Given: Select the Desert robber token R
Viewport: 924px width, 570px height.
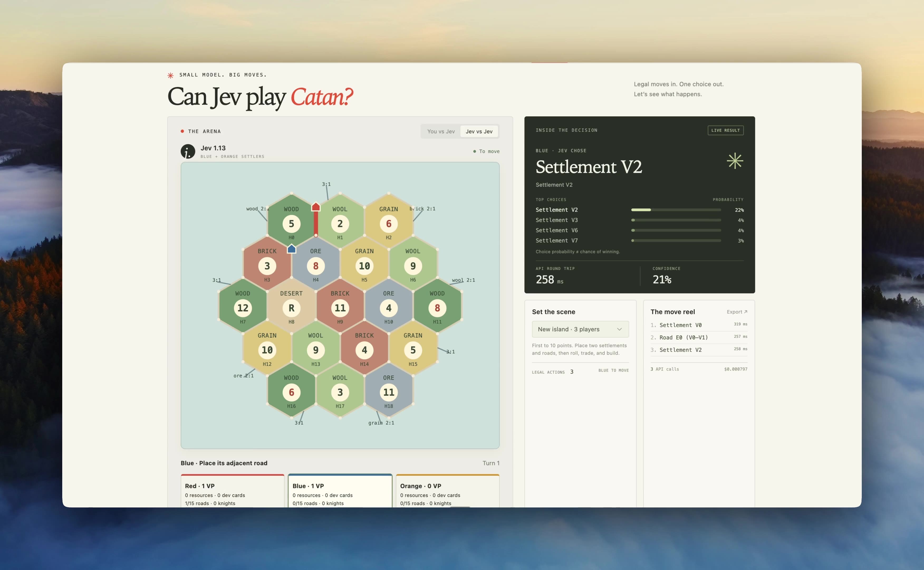Looking at the screenshot, I should (291, 308).
